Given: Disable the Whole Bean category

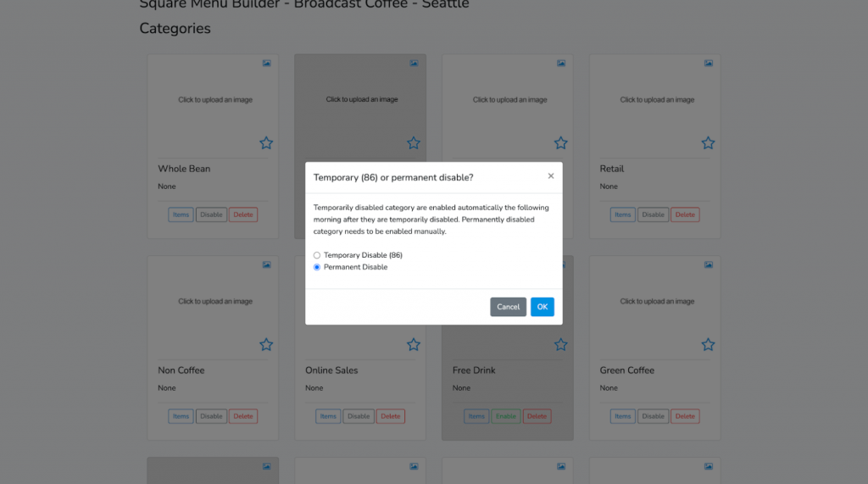Looking at the screenshot, I should (x=211, y=214).
